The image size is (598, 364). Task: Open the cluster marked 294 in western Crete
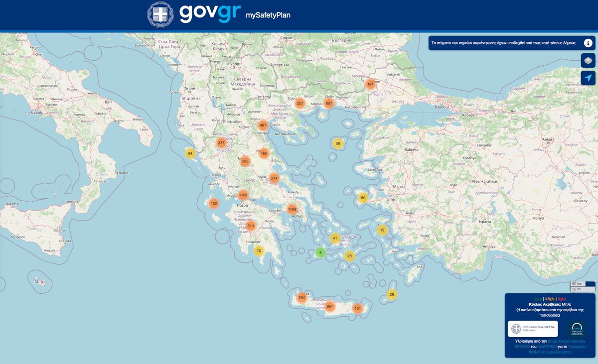[x=301, y=298]
